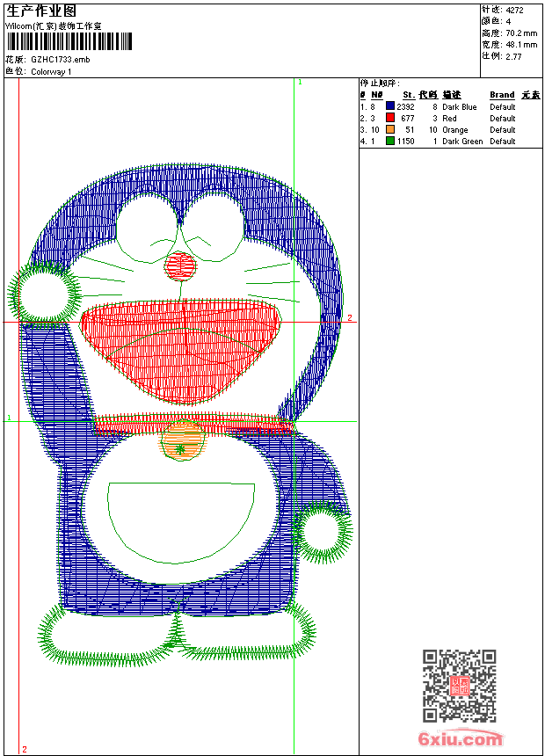
Task: Click the Brand column header
Action: tap(502, 95)
